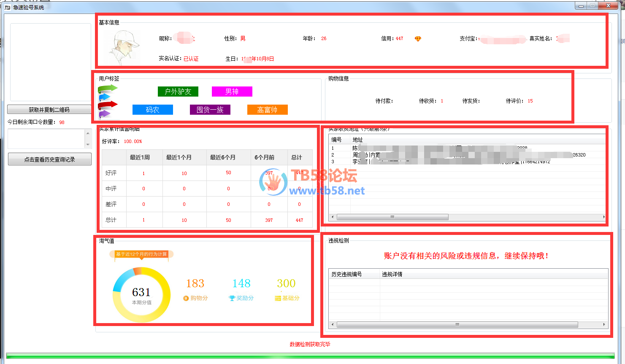This screenshot has width=625, height=364.
Task: Click the credit value 447
Action: point(399,38)
